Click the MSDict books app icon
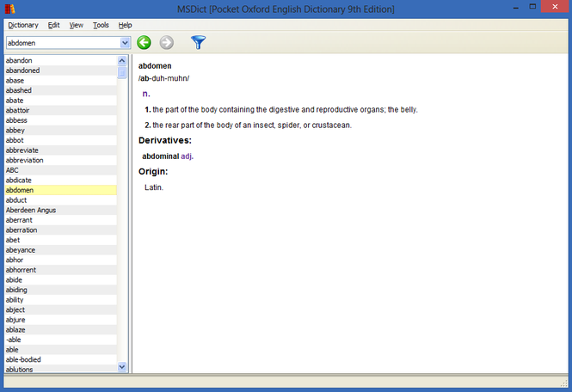The height and width of the screenshot is (392, 572). [9, 9]
